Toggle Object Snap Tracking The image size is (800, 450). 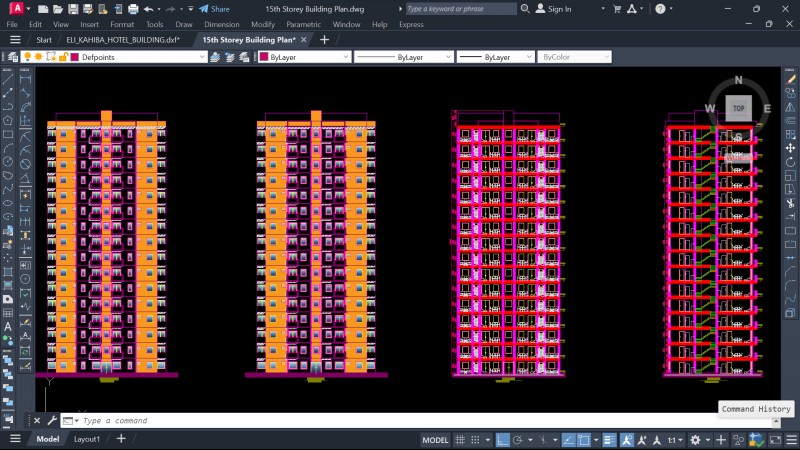coord(568,440)
